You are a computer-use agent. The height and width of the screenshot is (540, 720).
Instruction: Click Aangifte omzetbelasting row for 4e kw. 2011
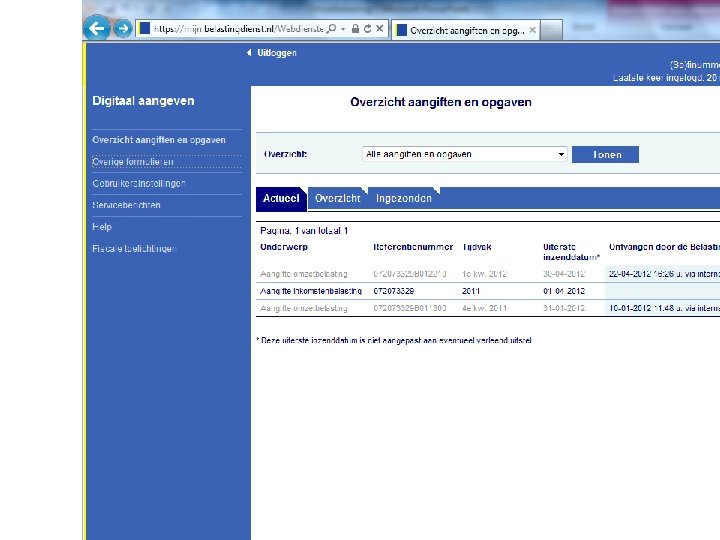point(304,308)
